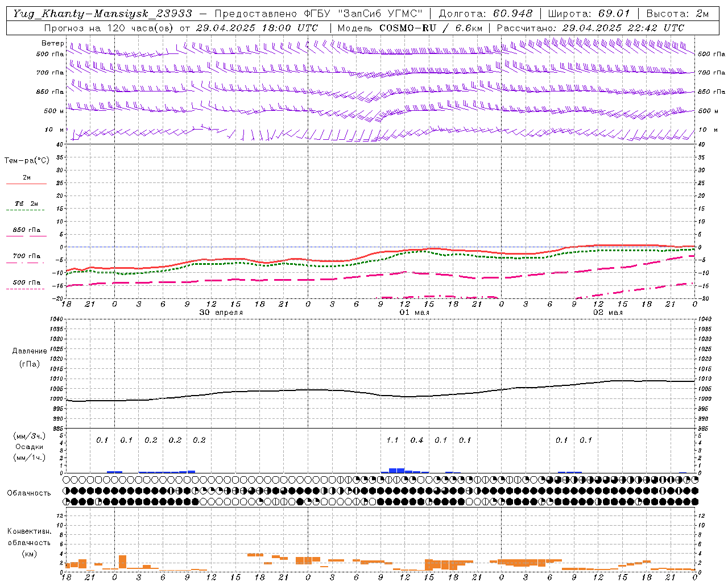Click the 700 гПа temperature legend label
The image size is (728, 582).
[x=27, y=256]
